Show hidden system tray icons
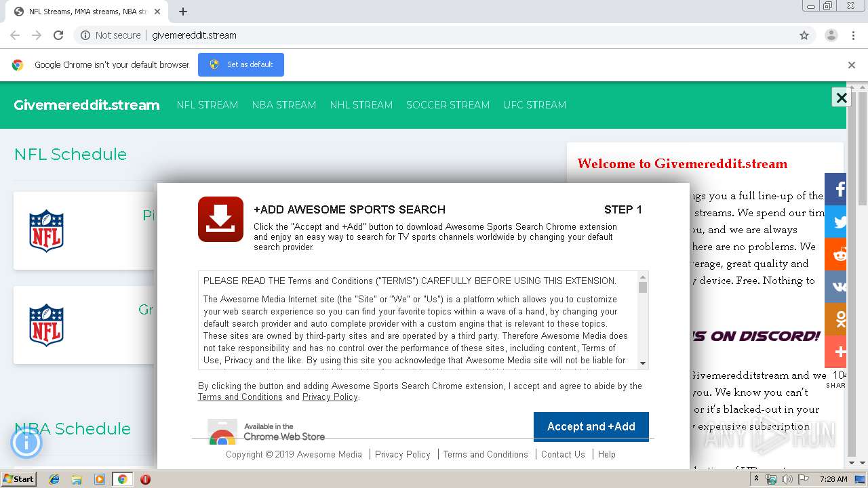 click(756, 479)
